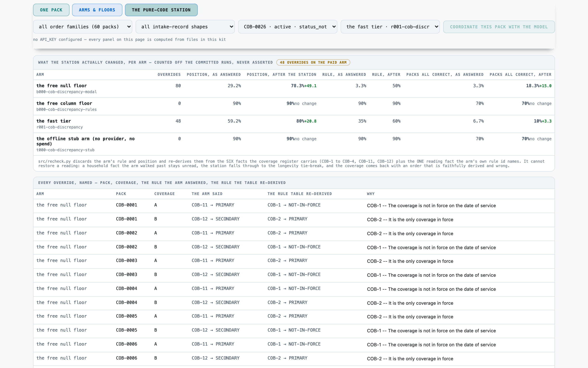This screenshot has width=588, height=368.
Task: Select the fast tier row name
Action: click(x=54, y=121)
